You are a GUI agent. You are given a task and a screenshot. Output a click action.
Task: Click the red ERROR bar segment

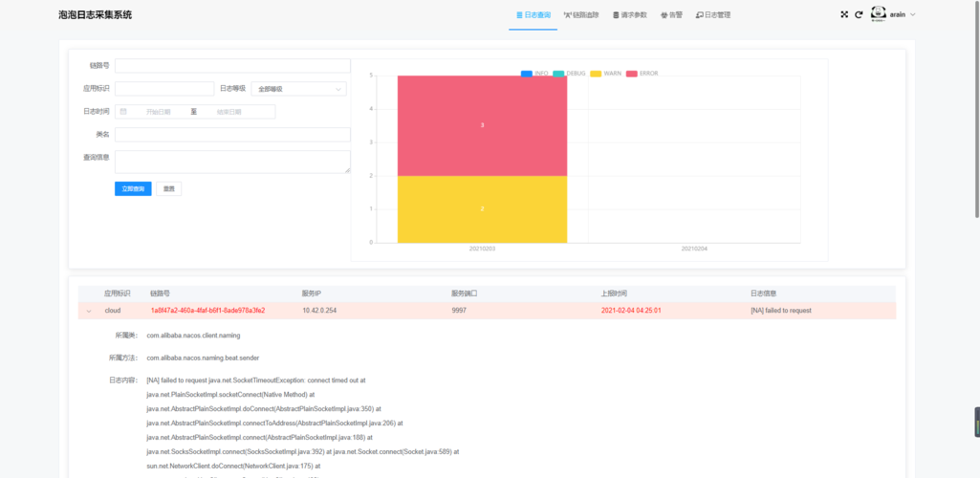tap(482, 125)
